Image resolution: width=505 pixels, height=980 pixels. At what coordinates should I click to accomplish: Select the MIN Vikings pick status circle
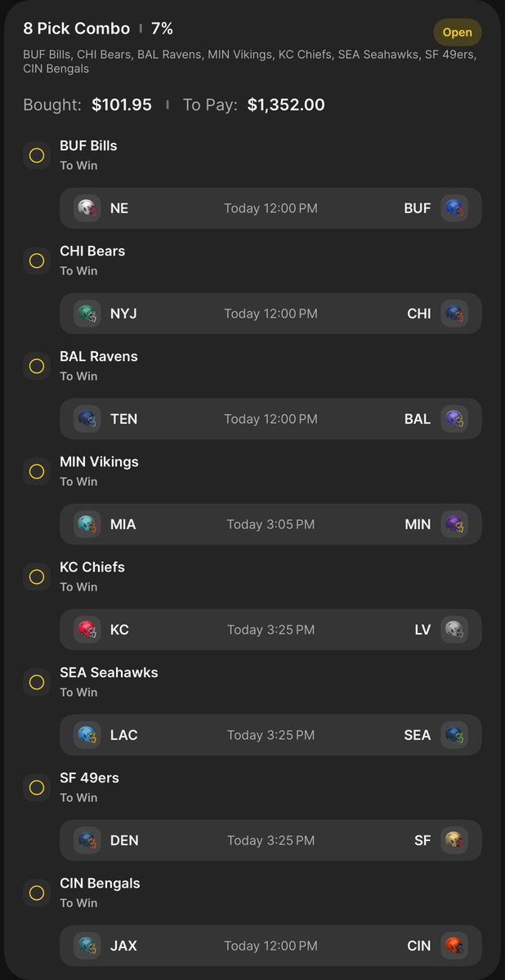[x=37, y=471]
